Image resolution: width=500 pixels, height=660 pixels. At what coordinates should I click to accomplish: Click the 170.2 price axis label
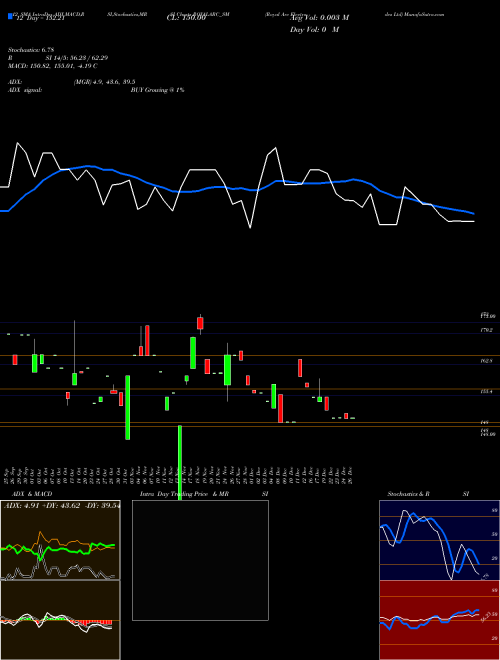tap(486, 330)
